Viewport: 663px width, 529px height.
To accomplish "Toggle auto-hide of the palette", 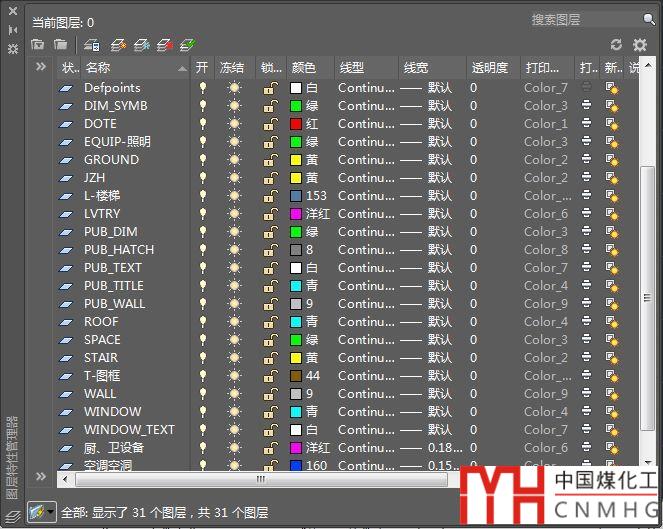I will click(x=13, y=30).
